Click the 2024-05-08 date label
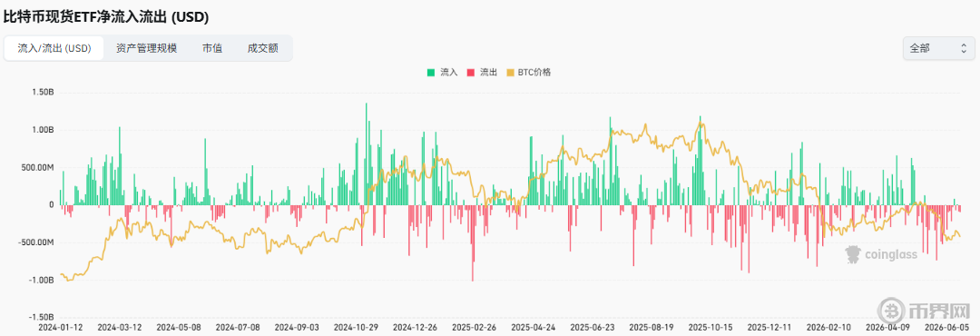Image resolution: width=980 pixels, height=336 pixels. pos(178,327)
